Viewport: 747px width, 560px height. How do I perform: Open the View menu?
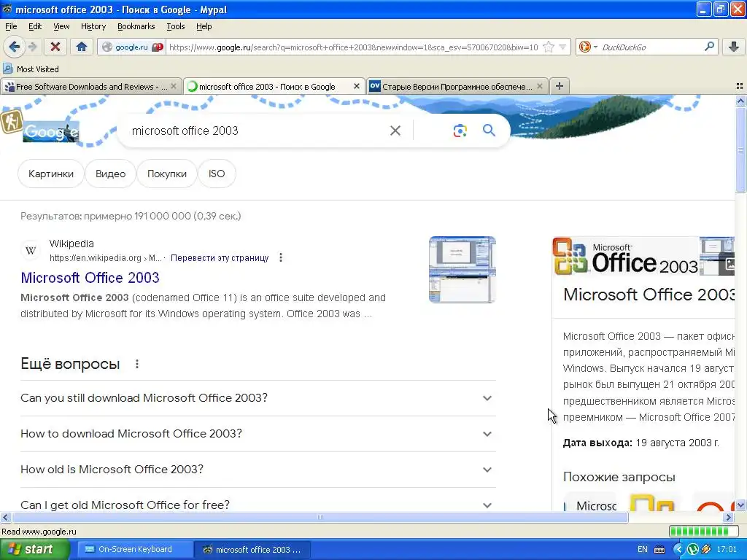[61, 26]
